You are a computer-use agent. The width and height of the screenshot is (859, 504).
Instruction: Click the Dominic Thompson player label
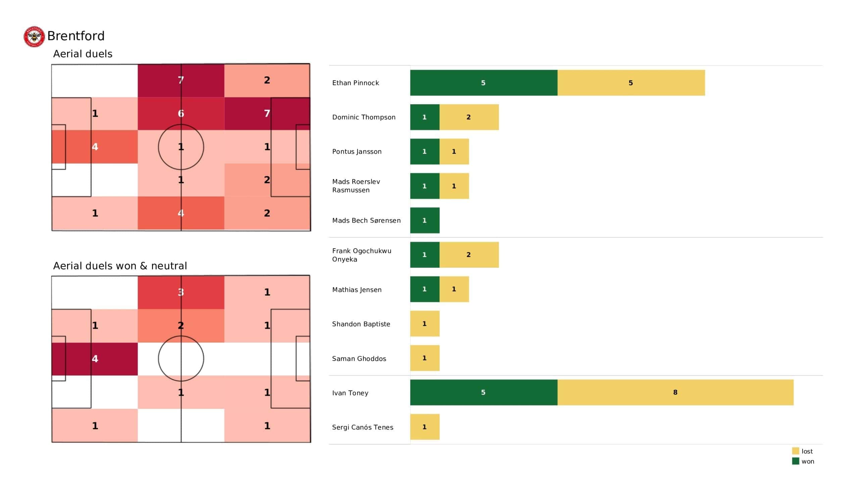click(x=364, y=117)
